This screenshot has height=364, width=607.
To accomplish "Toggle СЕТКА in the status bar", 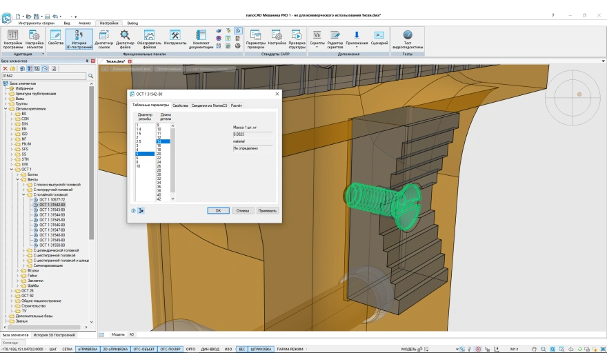I will click(67, 350).
